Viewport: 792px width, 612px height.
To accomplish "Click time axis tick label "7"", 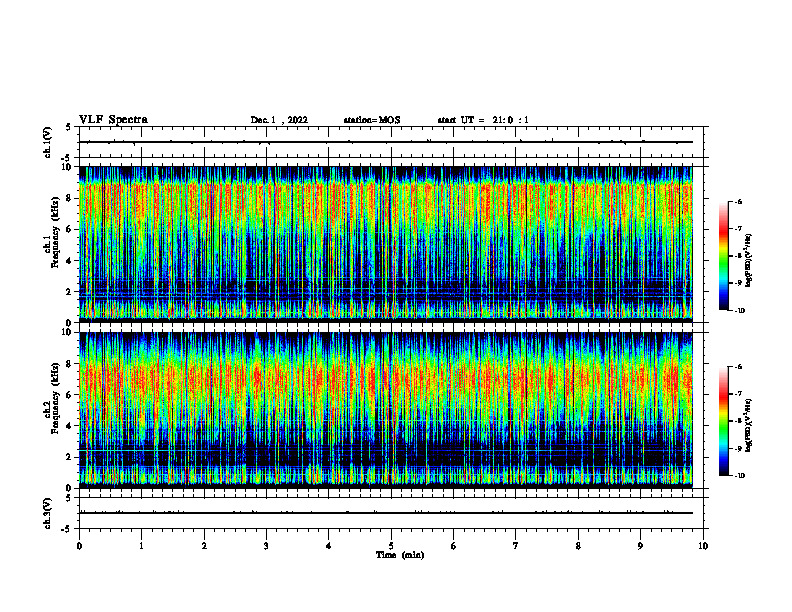I will (516, 546).
